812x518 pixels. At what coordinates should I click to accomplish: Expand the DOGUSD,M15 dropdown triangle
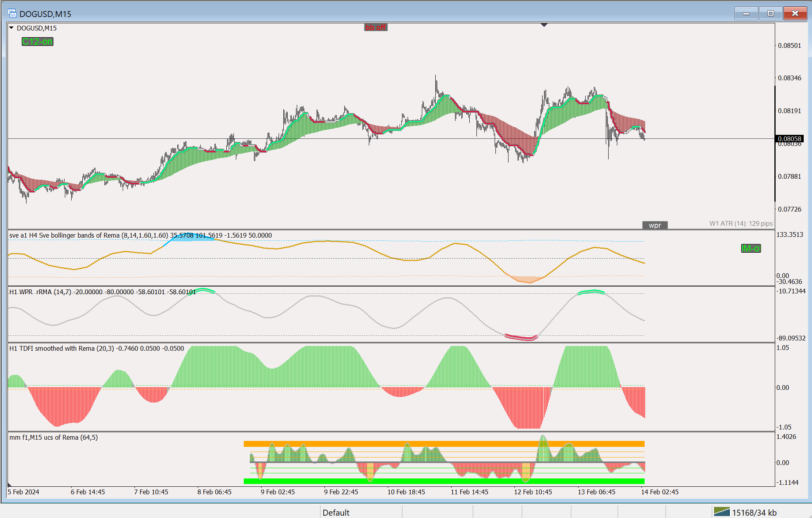click(x=11, y=28)
